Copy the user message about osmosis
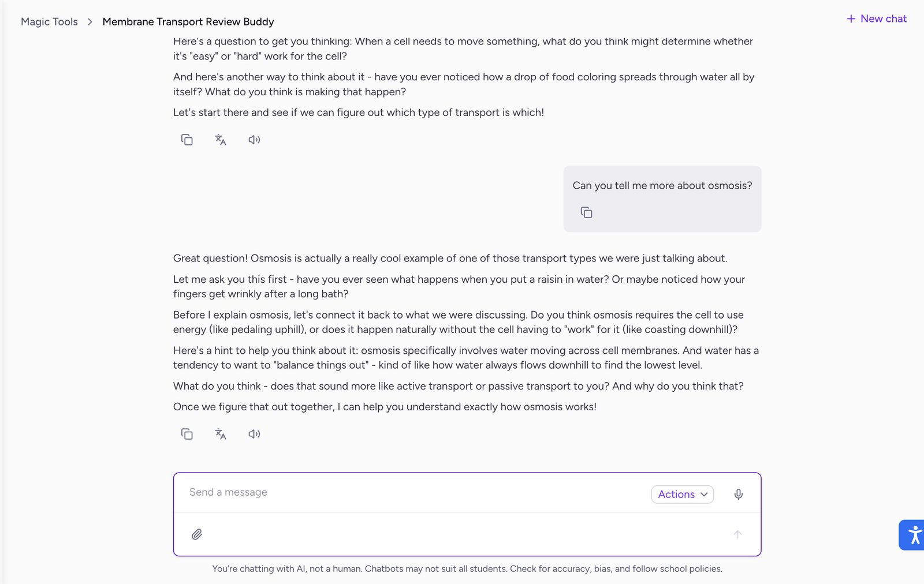Image resolution: width=924 pixels, height=584 pixels. (586, 213)
